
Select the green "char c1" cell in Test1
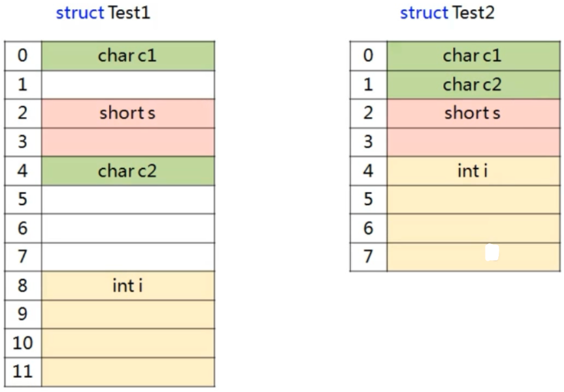pos(127,56)
